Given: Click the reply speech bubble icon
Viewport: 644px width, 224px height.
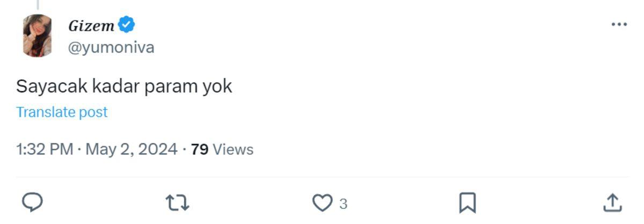Looking at the screenshot, I should (x=32, y=203).
